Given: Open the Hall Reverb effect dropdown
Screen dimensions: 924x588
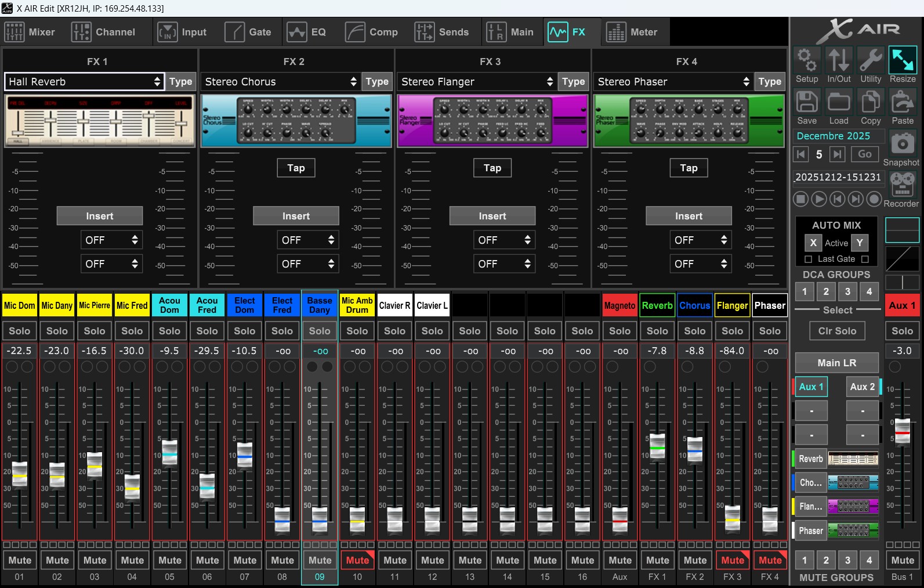Looking at the screenshot, I should (84, 82).
